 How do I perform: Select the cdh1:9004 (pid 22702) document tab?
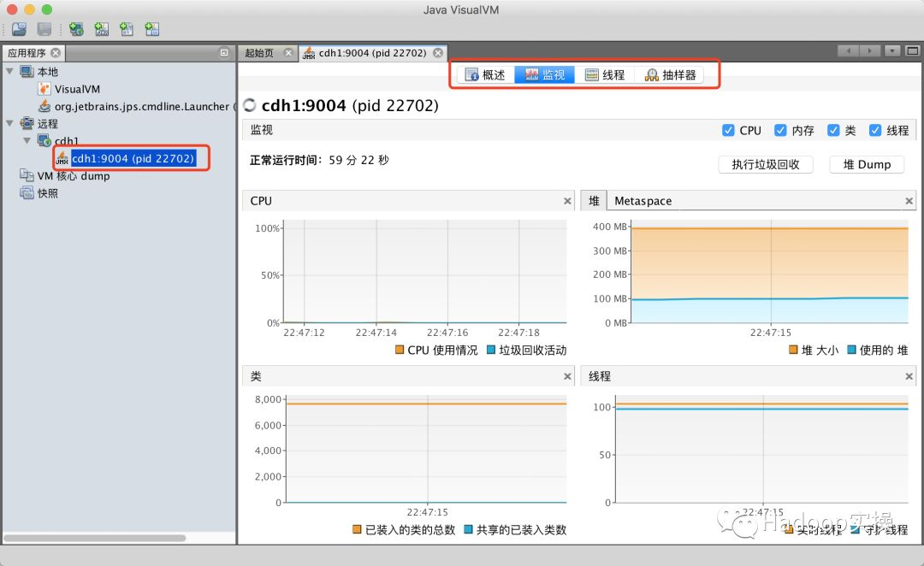coord(372,52)
